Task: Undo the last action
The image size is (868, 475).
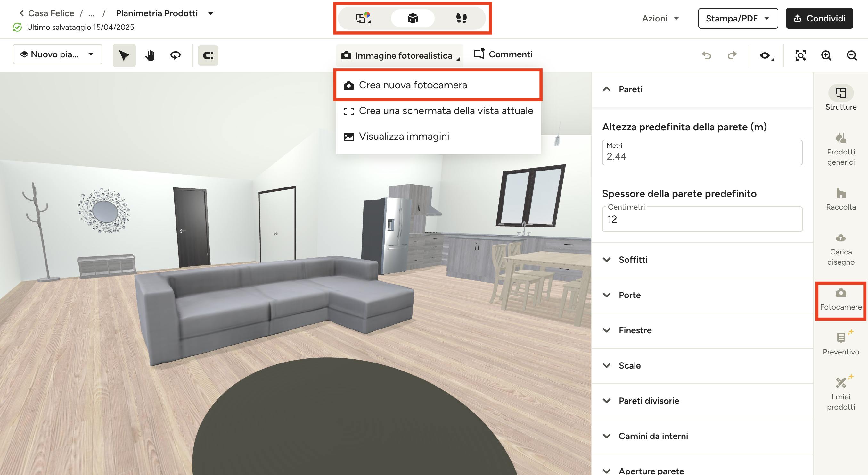Action: click(x=706, y=55)
